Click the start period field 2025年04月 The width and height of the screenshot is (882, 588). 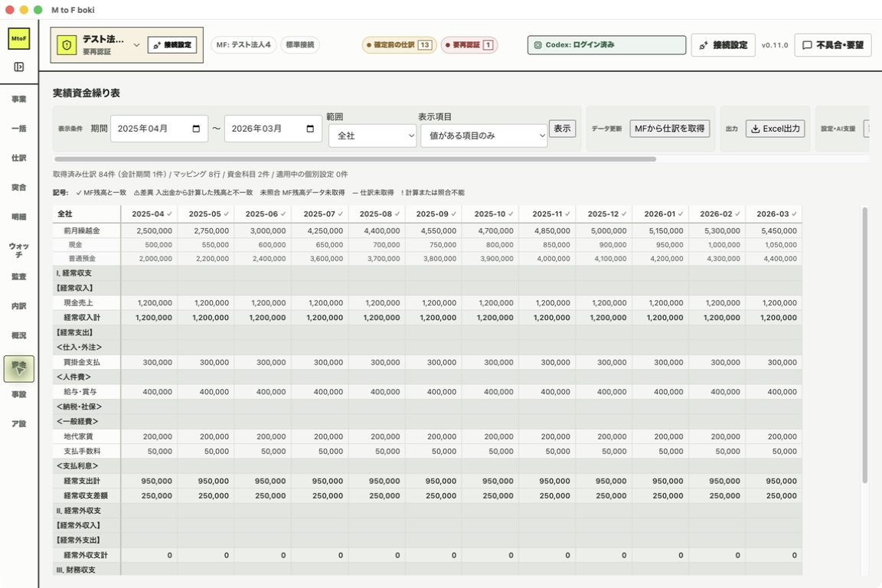(x=159, y=129)
